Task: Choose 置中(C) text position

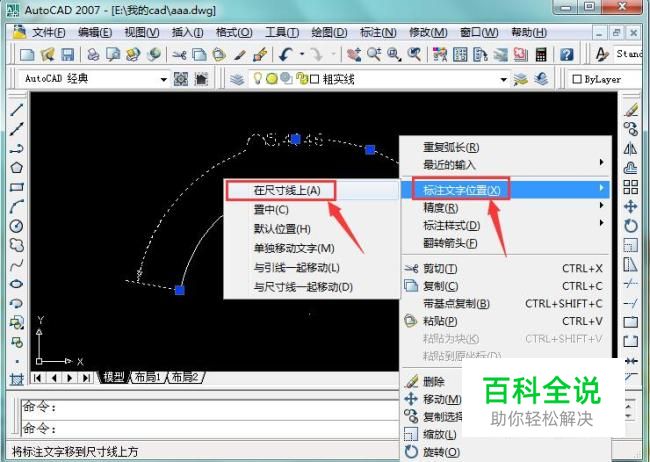Action: coord(271,209)
